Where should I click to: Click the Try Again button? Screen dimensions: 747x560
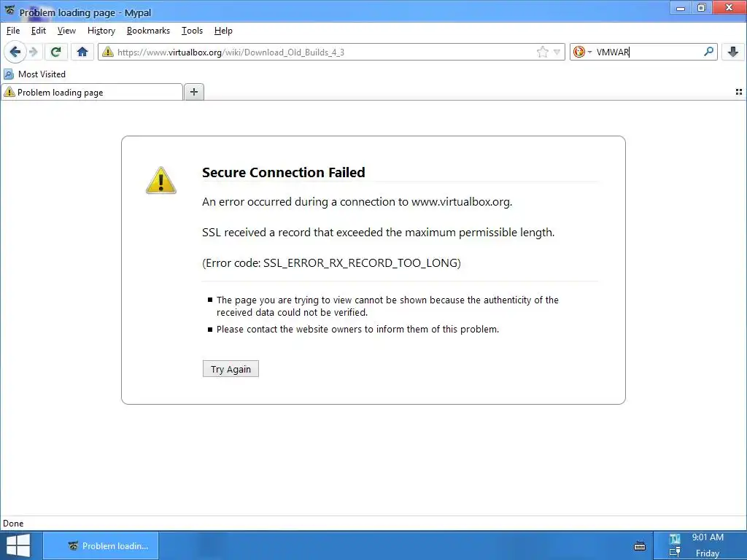tap(231, 369)
